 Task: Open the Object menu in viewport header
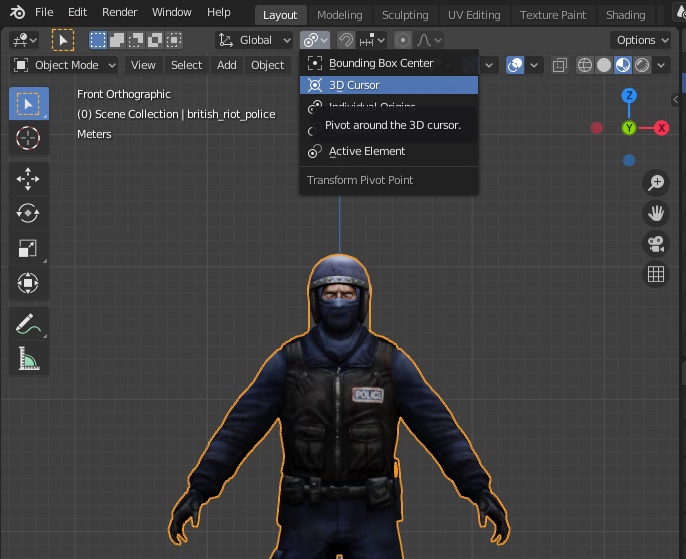click(x=267, y=65)
